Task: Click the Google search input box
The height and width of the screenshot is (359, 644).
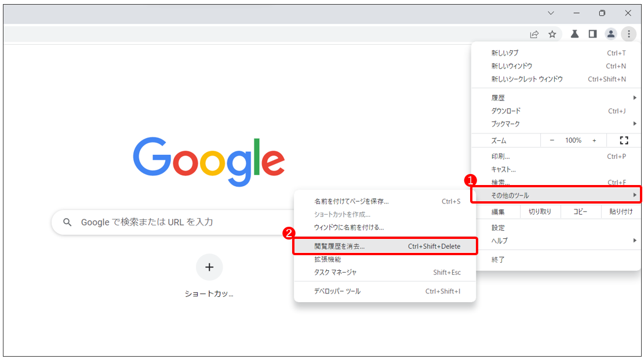Action: click(x=173, y=222)
